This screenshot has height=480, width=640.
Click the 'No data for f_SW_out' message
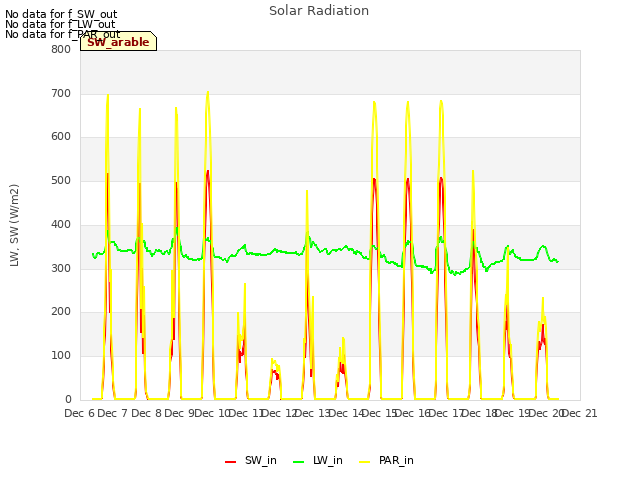(61, 14)
